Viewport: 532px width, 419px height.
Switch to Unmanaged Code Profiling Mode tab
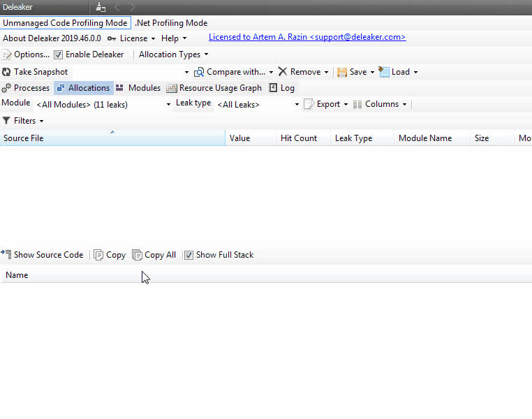click(65, 23)
